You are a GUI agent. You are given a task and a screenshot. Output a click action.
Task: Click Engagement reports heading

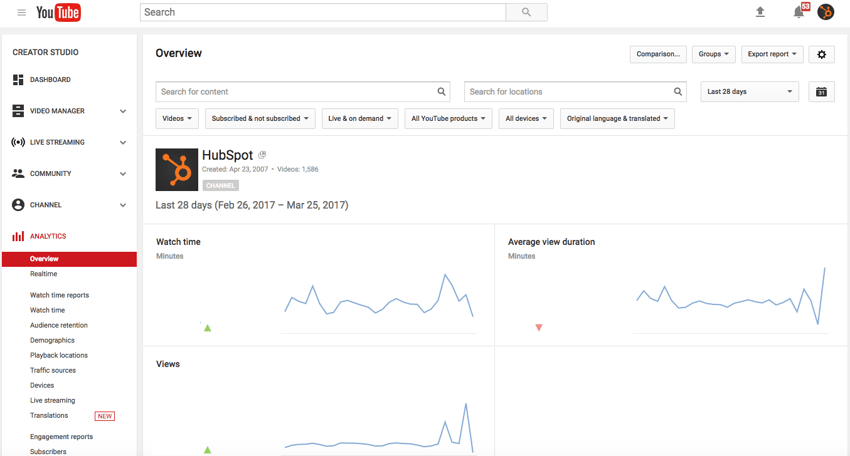tap(61, 436)
